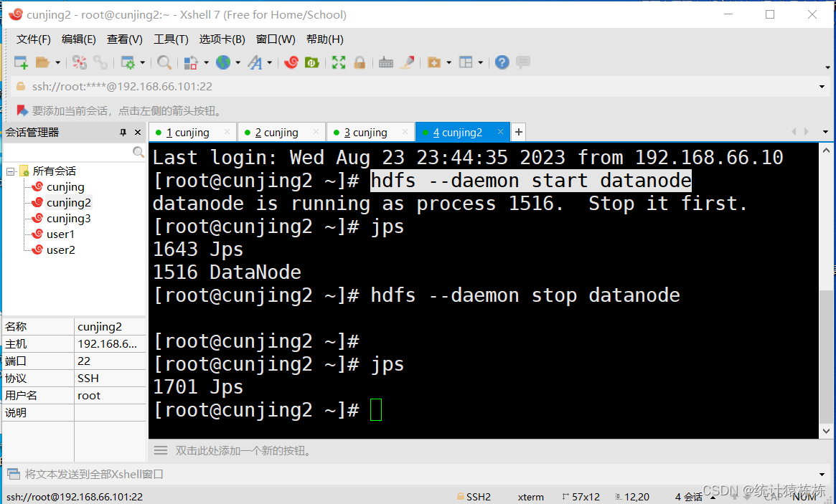Click the Open session folder icon
Image resolution: width=836 pixels, height=504 pixels.
click(x=42, y=62)
